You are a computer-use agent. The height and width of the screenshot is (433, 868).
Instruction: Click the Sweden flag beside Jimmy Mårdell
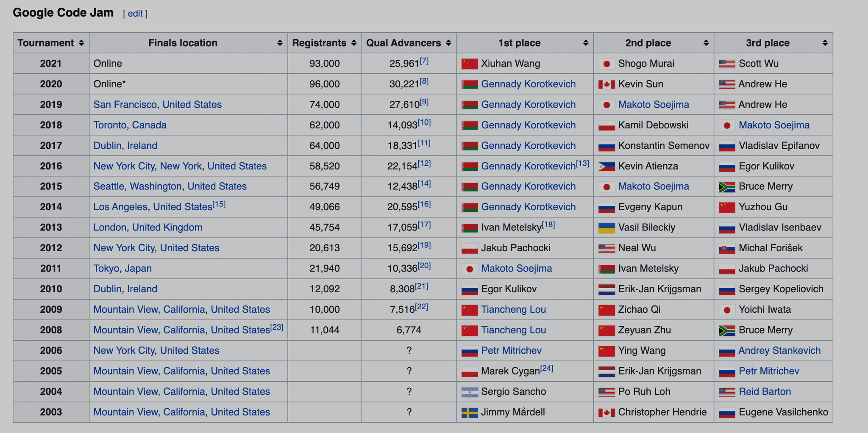470,412
